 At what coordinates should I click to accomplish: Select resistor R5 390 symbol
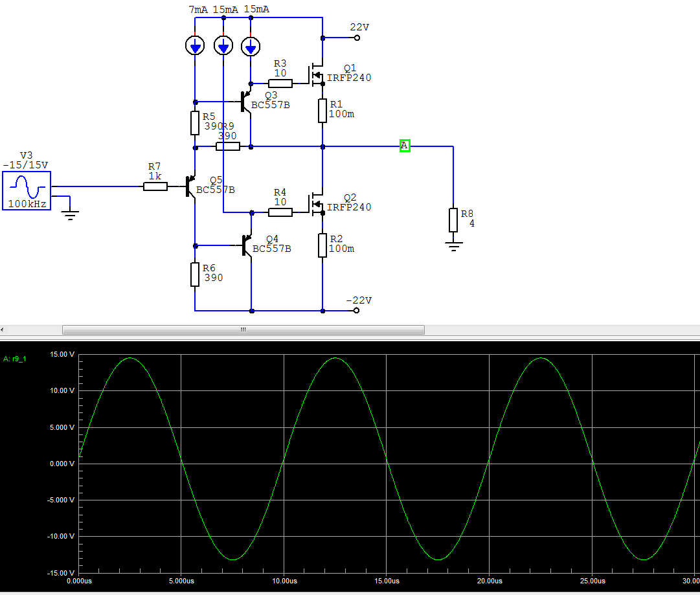[x=195, y=123]
